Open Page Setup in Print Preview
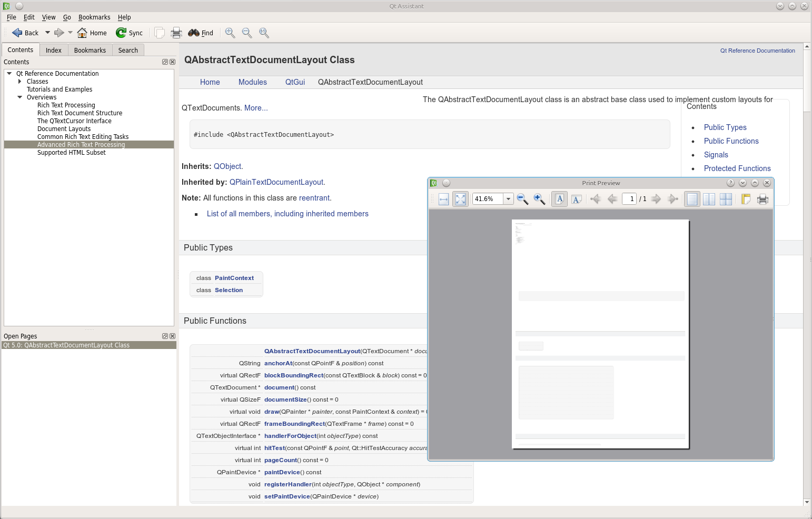 pyautogui.click(x=746, y=199)
